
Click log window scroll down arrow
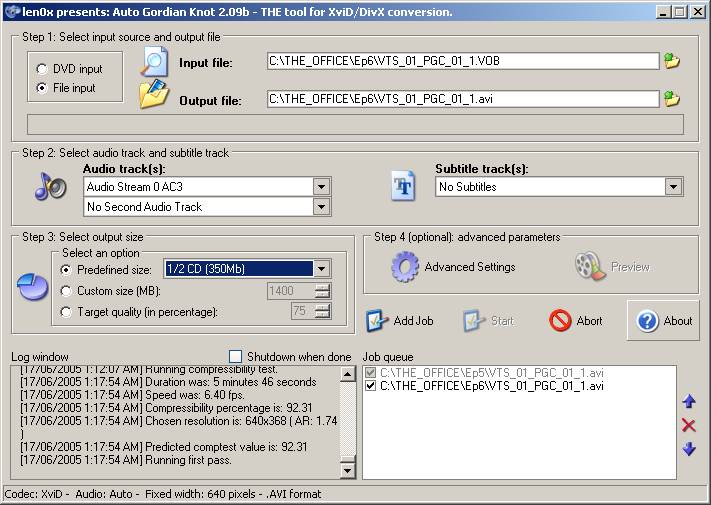pos(347,470)
